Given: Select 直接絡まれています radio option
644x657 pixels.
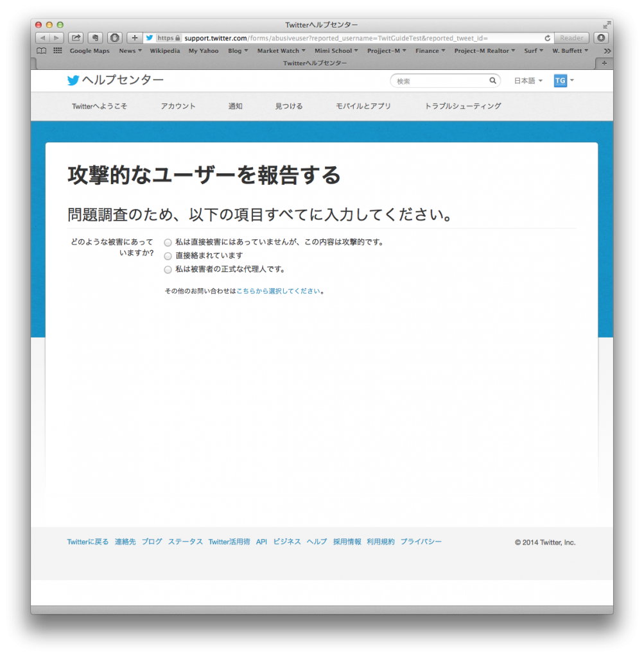Looking at the screenshot, I should click(168, 256).
